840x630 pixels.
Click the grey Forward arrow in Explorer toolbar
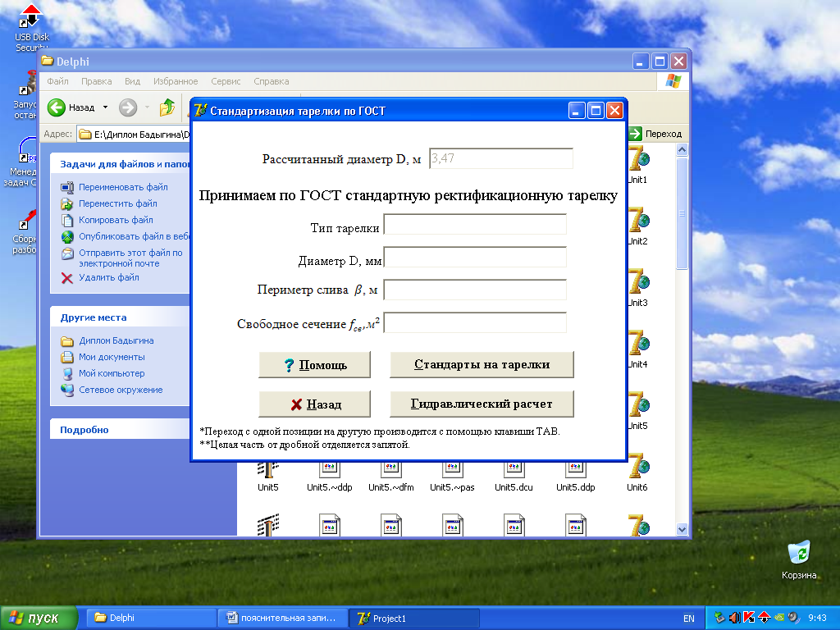coord(127,107)
